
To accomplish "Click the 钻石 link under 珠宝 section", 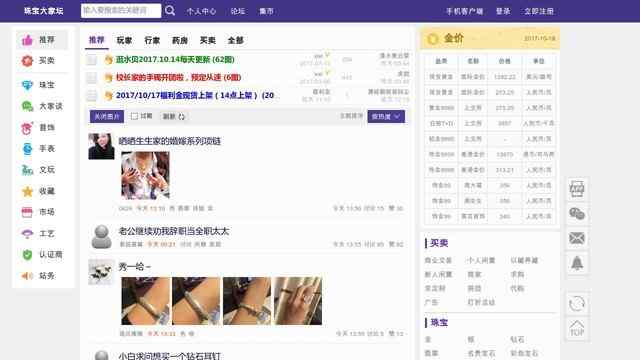I will coord(517,340).
